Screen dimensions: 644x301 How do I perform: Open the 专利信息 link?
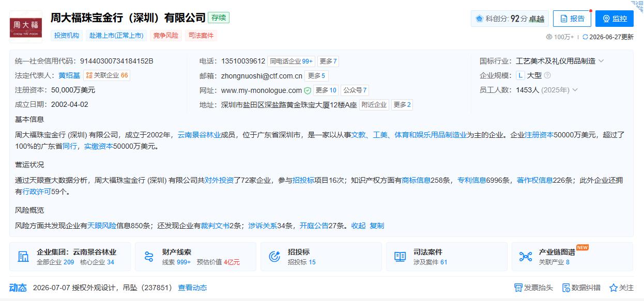(x=472, y=180)
